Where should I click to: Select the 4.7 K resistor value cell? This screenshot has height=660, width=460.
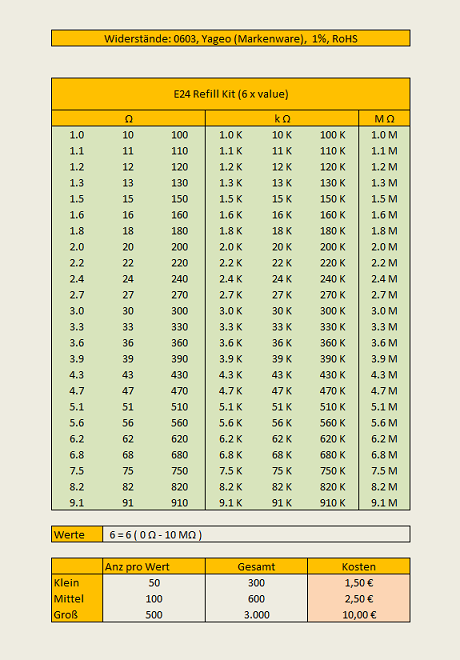point(231,391)
